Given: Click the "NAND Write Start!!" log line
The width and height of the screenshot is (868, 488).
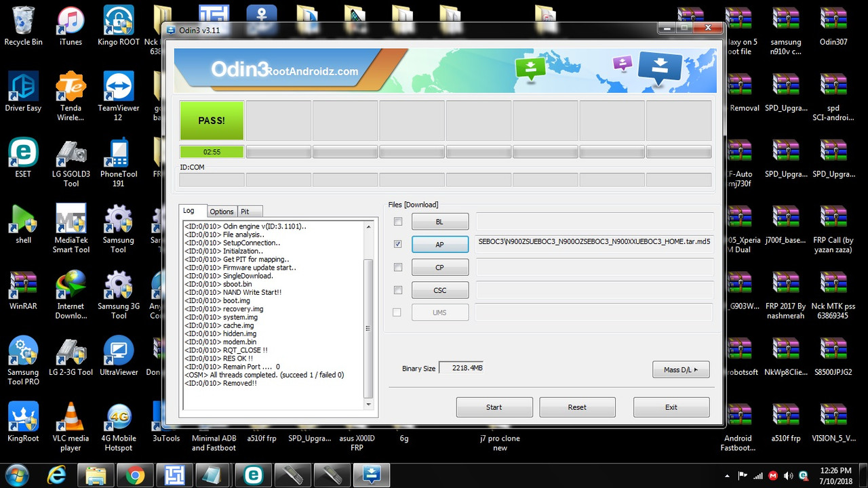Looking at the screenshot, I should coord(233,292).
